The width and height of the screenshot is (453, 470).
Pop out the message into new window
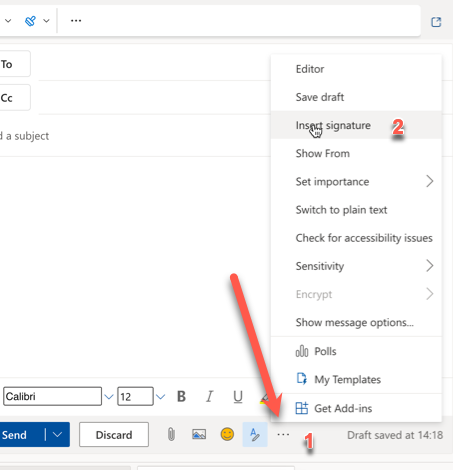436,22
